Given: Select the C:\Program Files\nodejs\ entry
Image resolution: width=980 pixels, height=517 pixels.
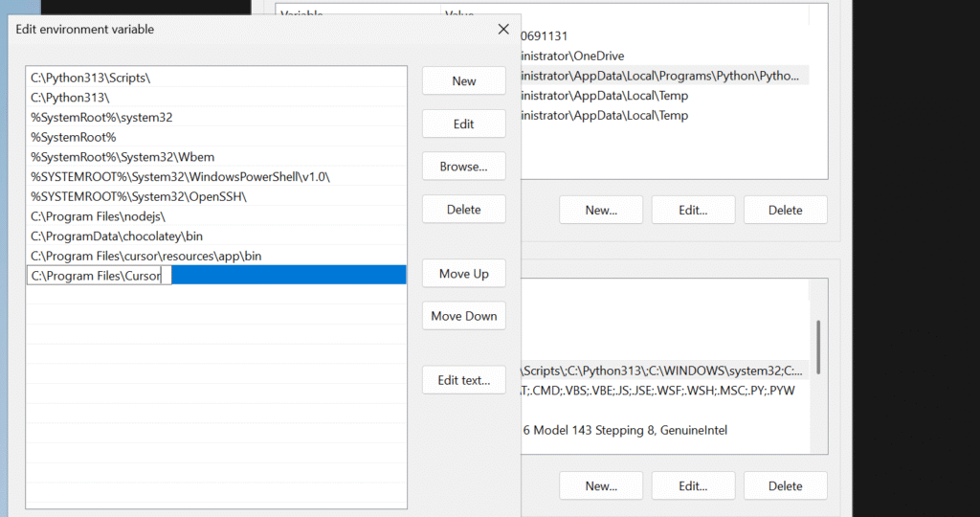Looking at the screenshot, I should (x=216, y=216).
